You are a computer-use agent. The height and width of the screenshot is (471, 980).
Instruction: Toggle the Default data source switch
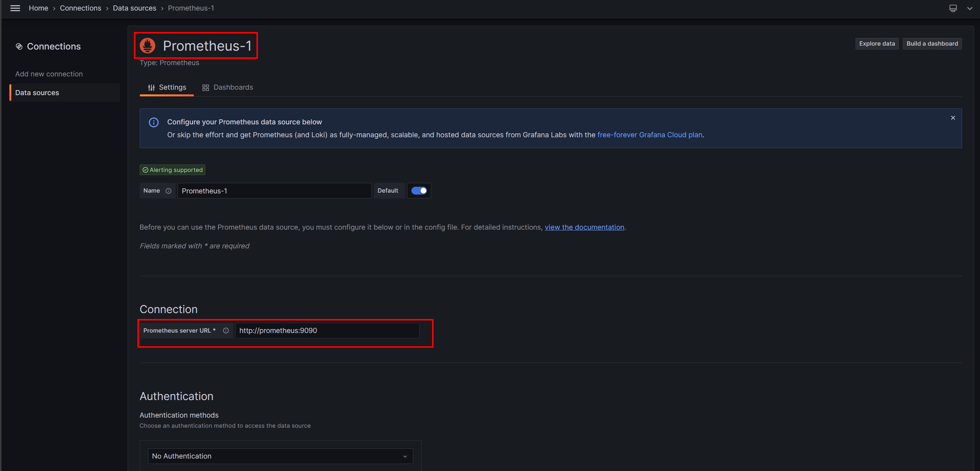pyautogui.click(x=419, y=191)
